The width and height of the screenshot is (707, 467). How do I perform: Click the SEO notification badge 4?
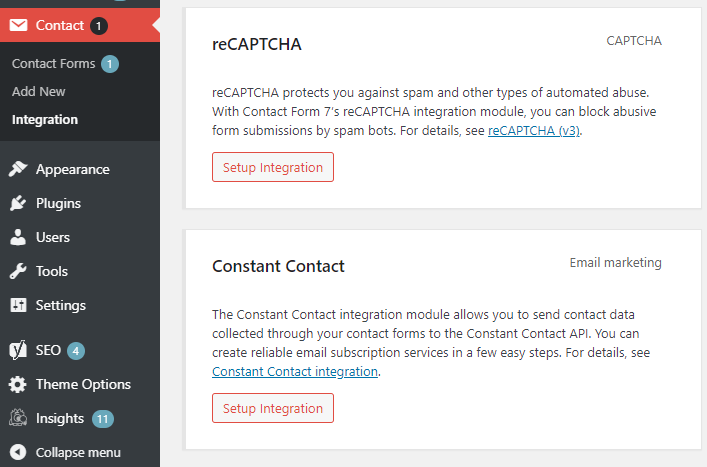[x=76, y=351]
